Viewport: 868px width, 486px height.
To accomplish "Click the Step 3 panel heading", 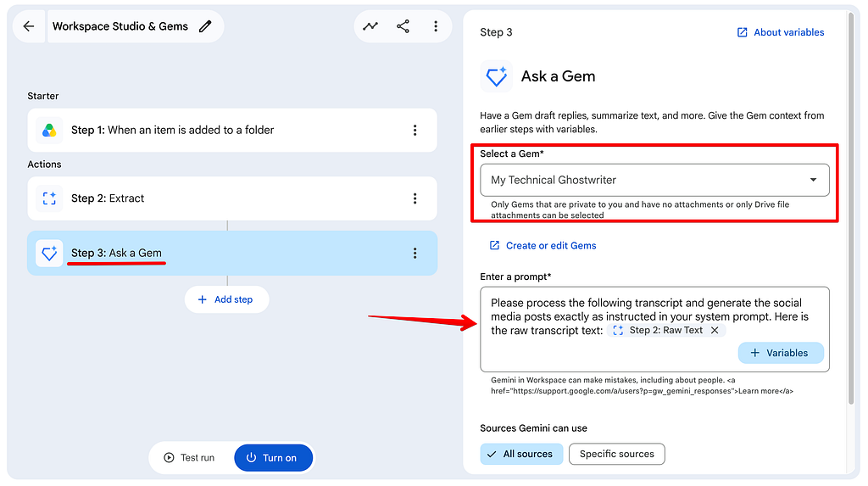I will [496, 32].
